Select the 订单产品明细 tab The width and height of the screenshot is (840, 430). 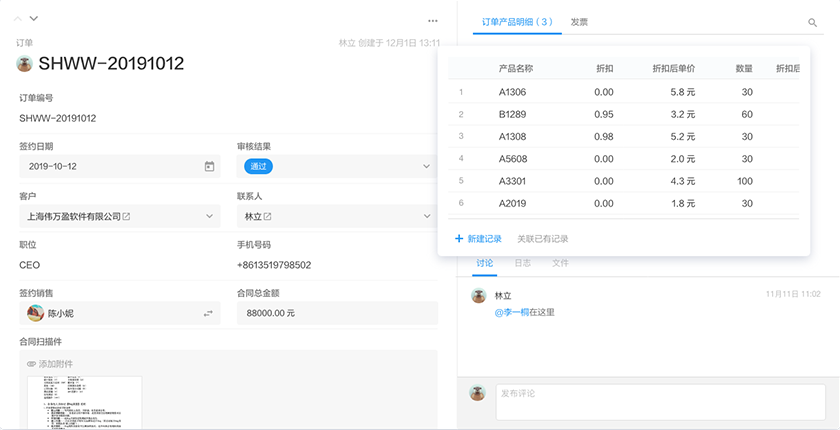(516, 21)
